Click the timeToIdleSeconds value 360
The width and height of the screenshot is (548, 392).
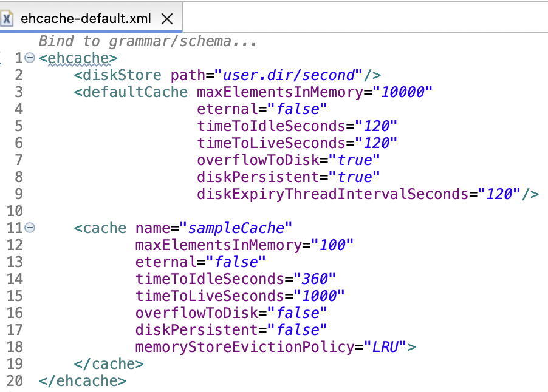pyautogui.click(x=315, y=279)
